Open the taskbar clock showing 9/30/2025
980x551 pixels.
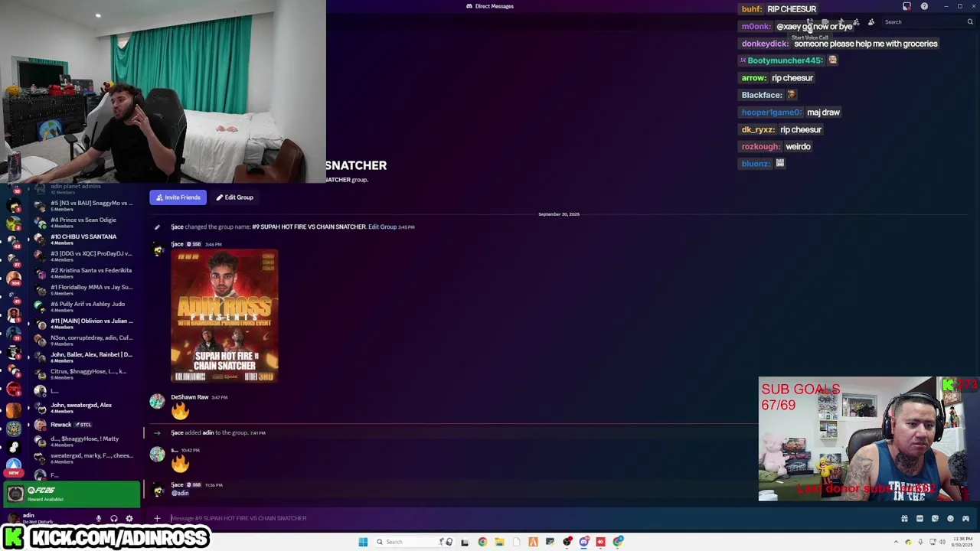pos(962,542)
